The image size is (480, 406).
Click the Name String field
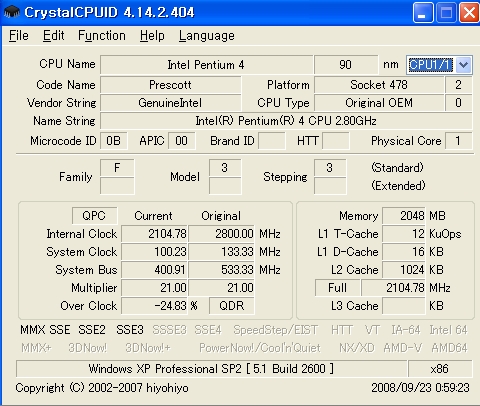(x=286, y=121)
